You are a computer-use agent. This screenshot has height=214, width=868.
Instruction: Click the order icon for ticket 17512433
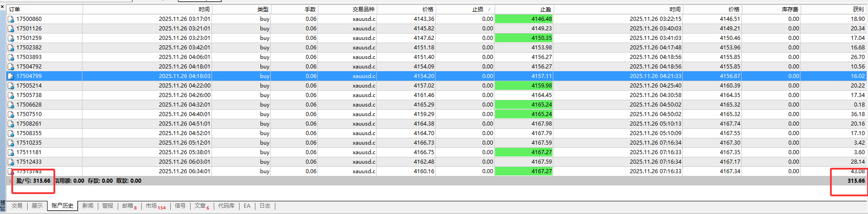[x=11, y=162]
